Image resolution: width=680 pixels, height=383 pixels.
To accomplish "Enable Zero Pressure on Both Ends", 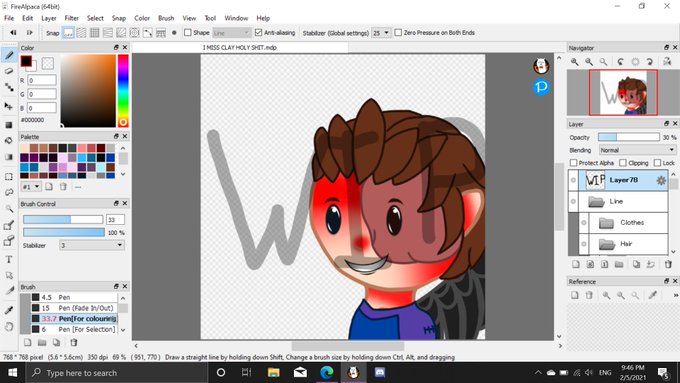I will point(398,33).
